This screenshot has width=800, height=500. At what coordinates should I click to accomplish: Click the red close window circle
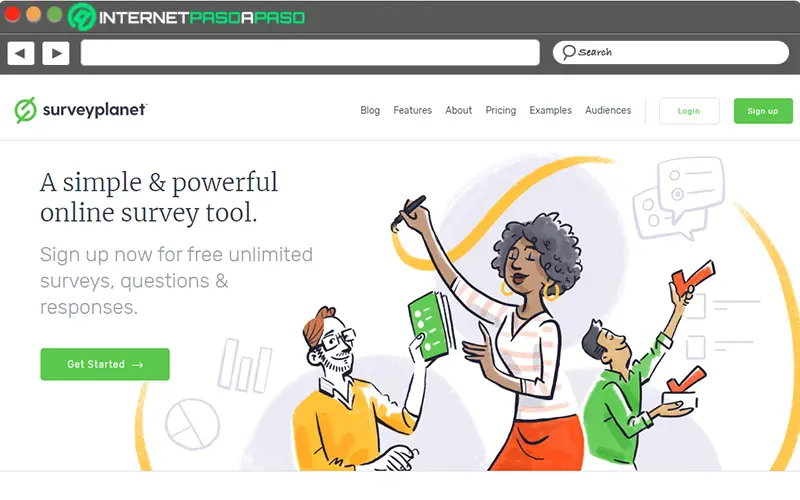(x=12, y=14)
